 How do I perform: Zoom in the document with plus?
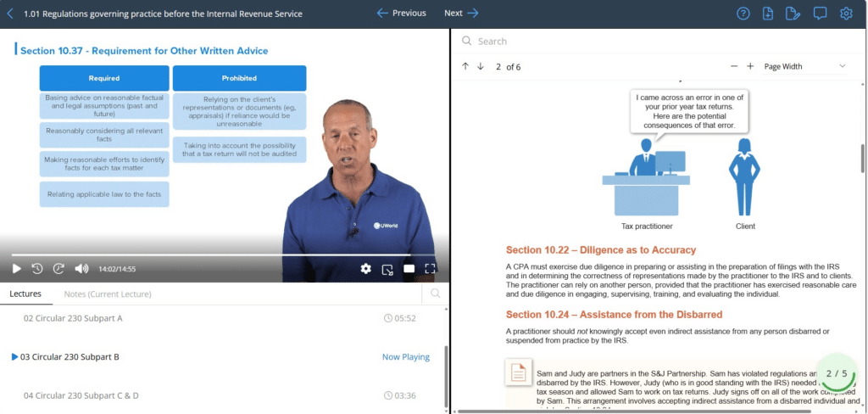coord(750,66)
